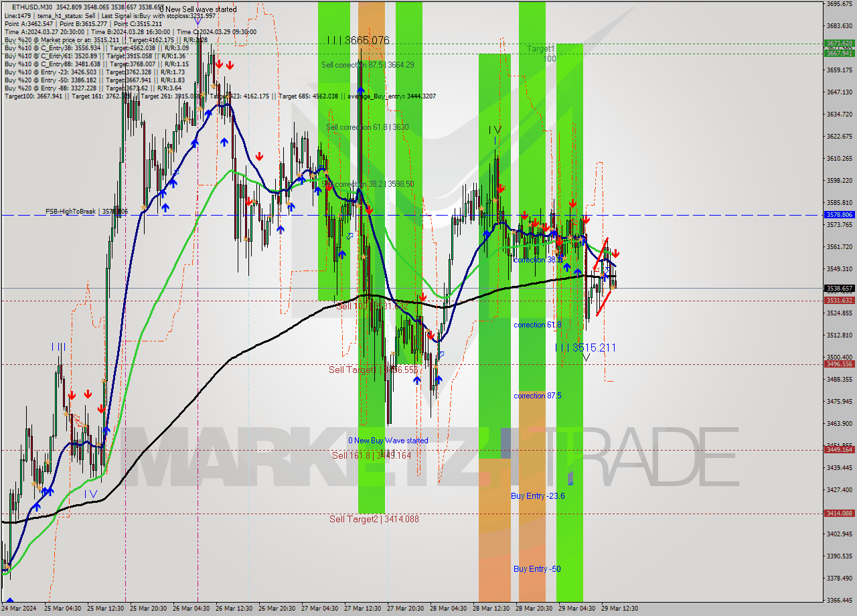Click the 24 Mar 2024 date on time axis
Screen dimensions: 857x616
tap(19, 609)
